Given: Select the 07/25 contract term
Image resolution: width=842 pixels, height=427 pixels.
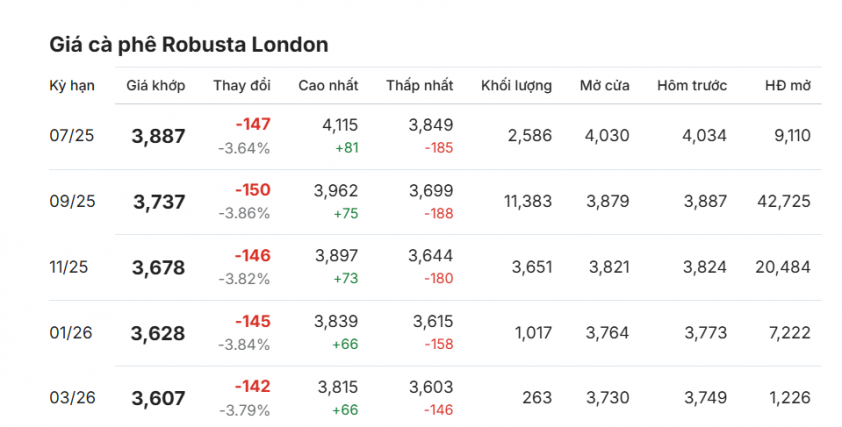Looking at the screenshot, I should 72,136.
